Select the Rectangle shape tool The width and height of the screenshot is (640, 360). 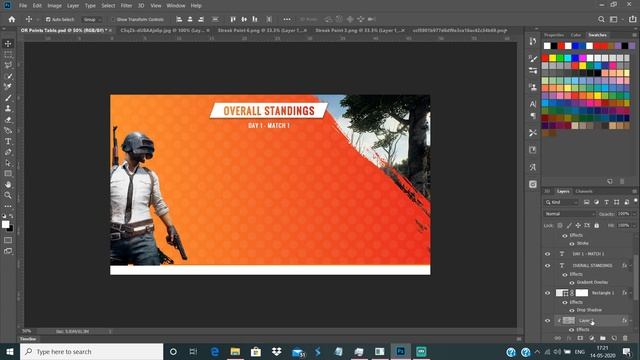click(8, 174)
